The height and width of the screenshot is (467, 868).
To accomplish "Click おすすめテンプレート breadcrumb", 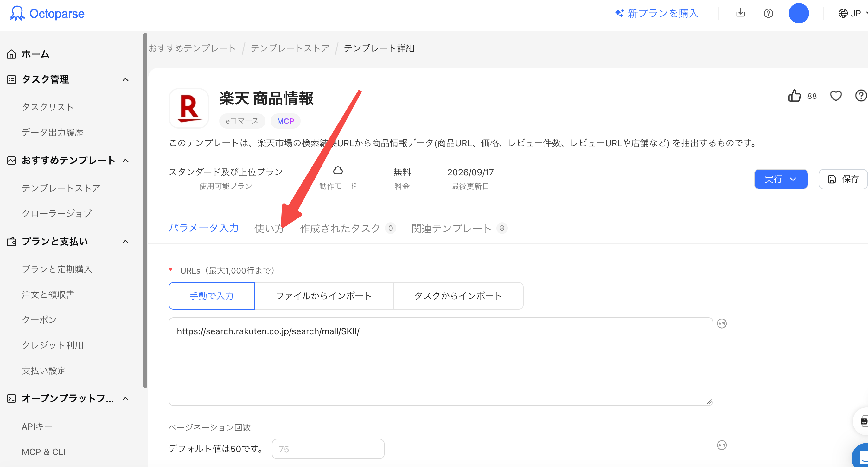I will pos(192,48).
